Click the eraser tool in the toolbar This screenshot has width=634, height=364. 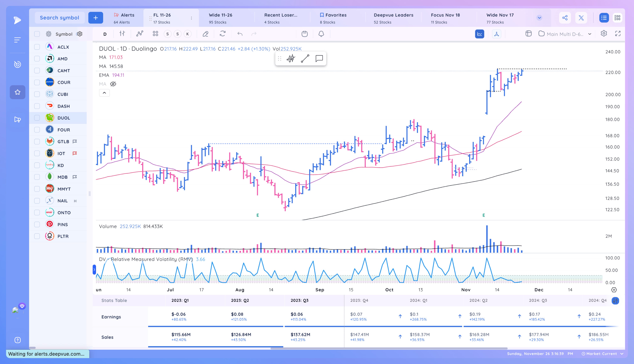tap(205, 34)
